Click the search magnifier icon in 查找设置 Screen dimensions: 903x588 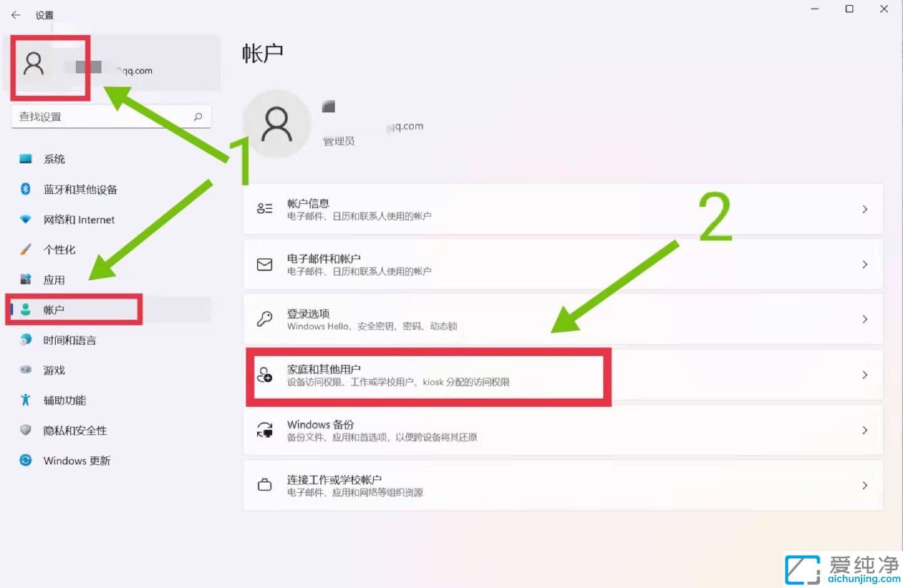point(198,116)
